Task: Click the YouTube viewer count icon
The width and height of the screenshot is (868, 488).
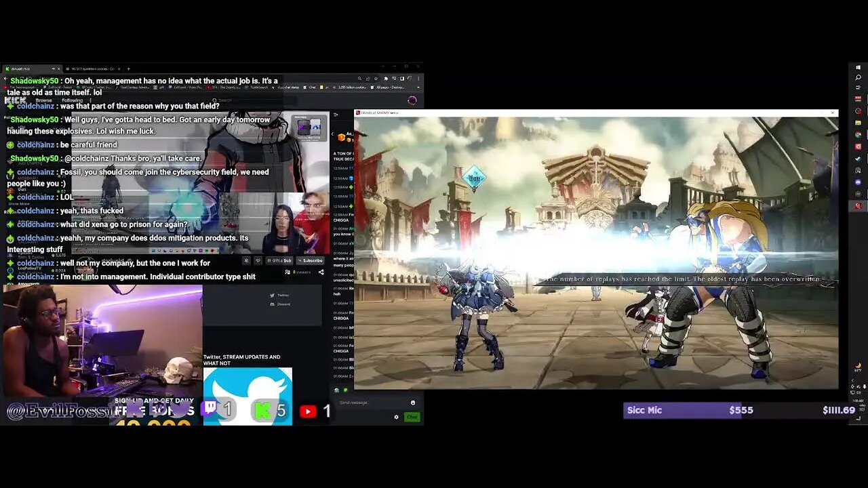Action: pos(308,411)
